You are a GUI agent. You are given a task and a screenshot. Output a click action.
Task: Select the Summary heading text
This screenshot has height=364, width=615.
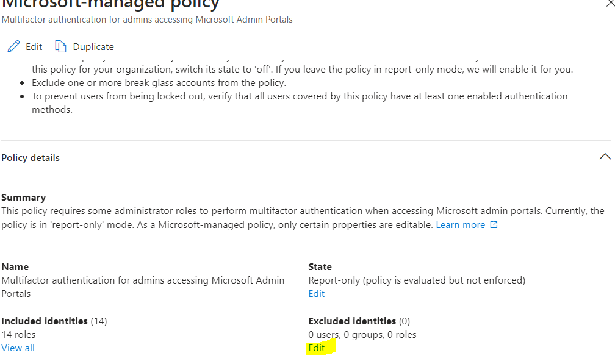(x=24, y=198)
